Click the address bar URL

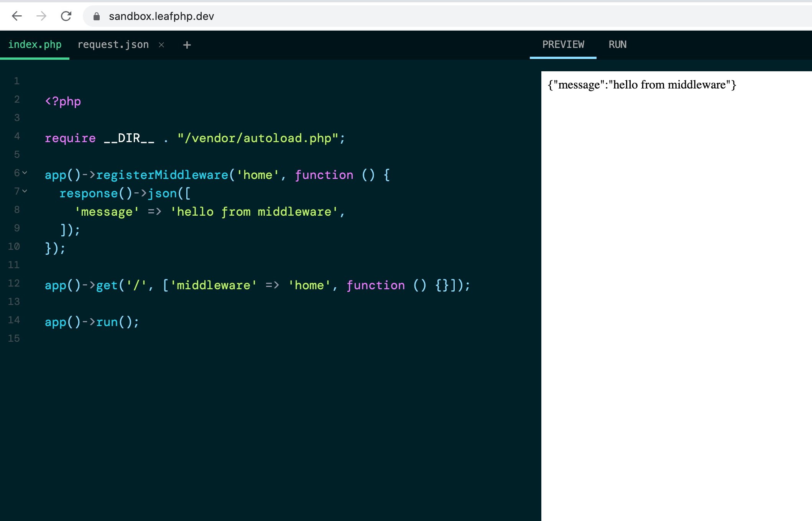point(161,16)
